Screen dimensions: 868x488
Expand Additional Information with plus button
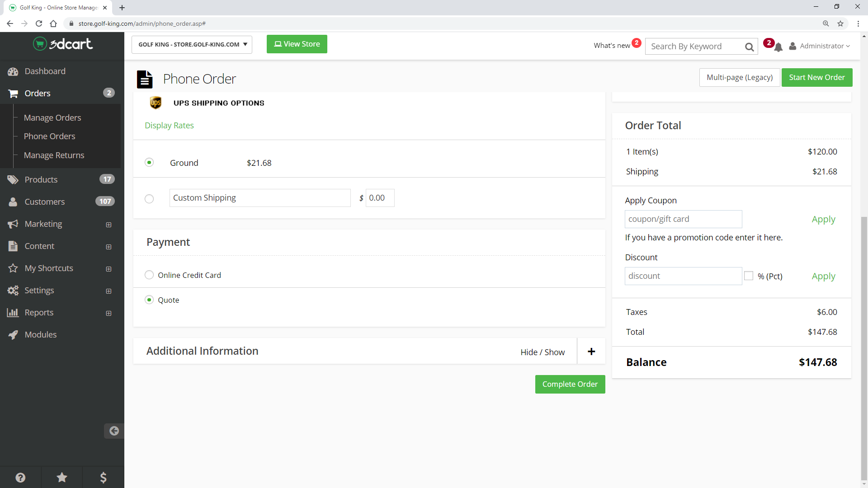click(591, 352)
